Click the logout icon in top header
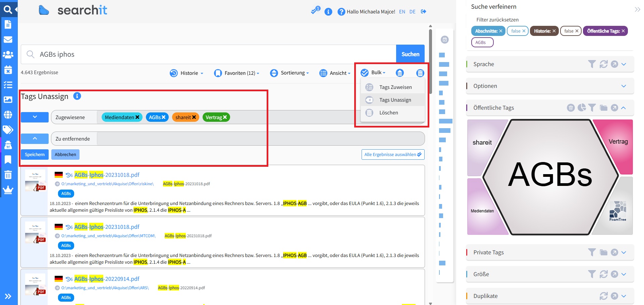644x305 pixels. (424, 11)
